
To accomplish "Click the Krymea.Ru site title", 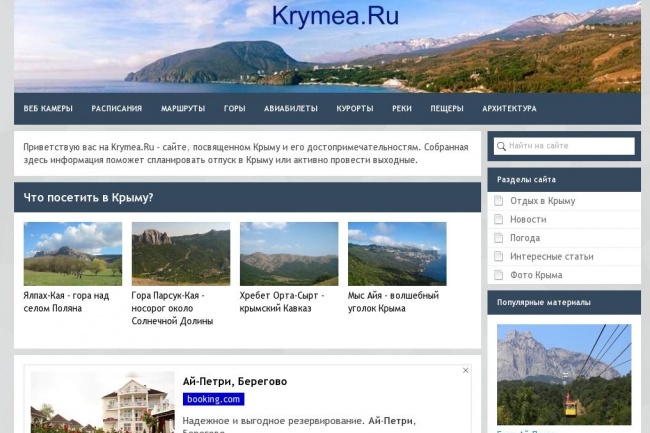I will 335,16.
